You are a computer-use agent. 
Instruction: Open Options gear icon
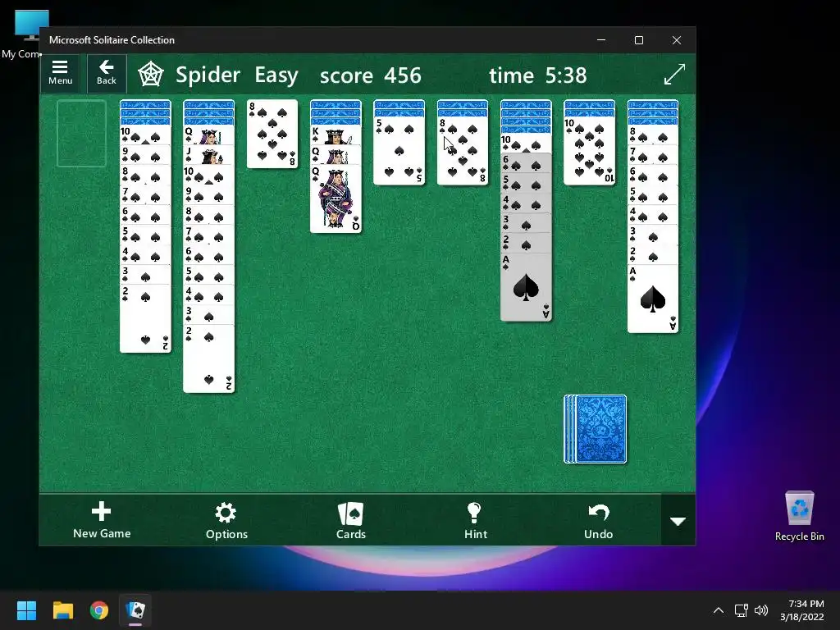coord(226,519)
